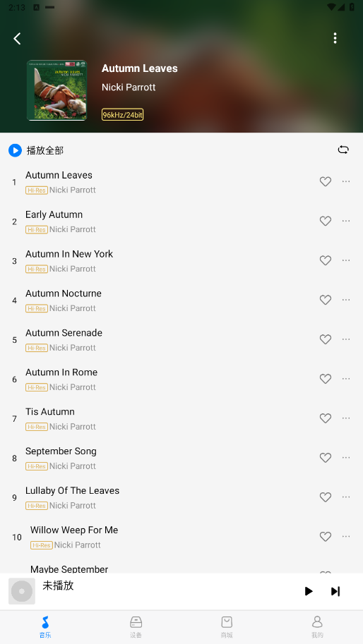
Task: Switch to the 设备 devices tab
Action: click(x=136, y=627)
